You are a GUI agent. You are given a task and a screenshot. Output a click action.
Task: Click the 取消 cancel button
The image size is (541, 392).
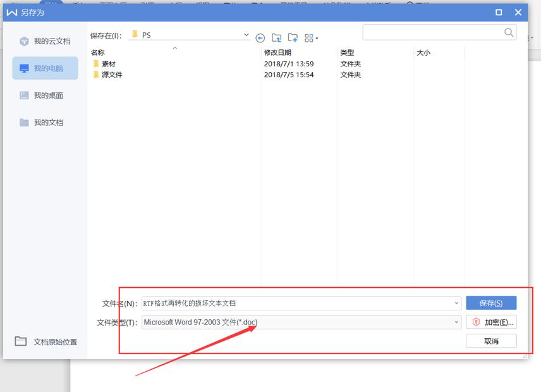491,340
